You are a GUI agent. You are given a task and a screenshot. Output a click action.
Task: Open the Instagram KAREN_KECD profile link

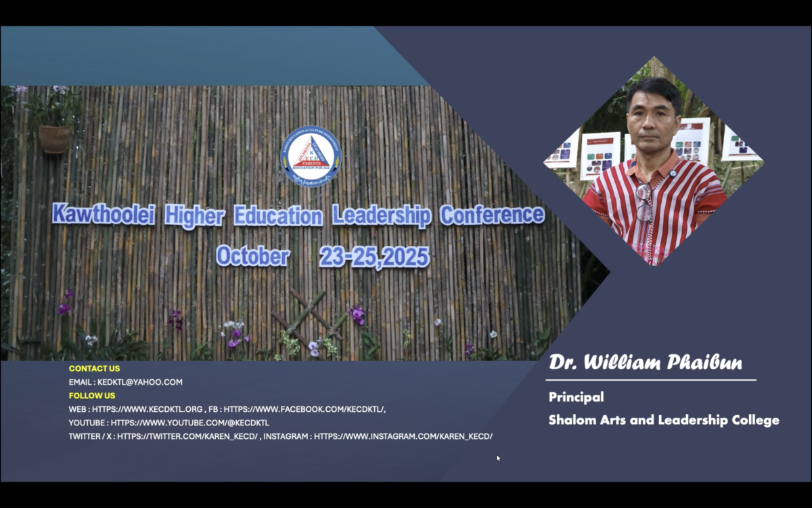[x=403, y=436]
